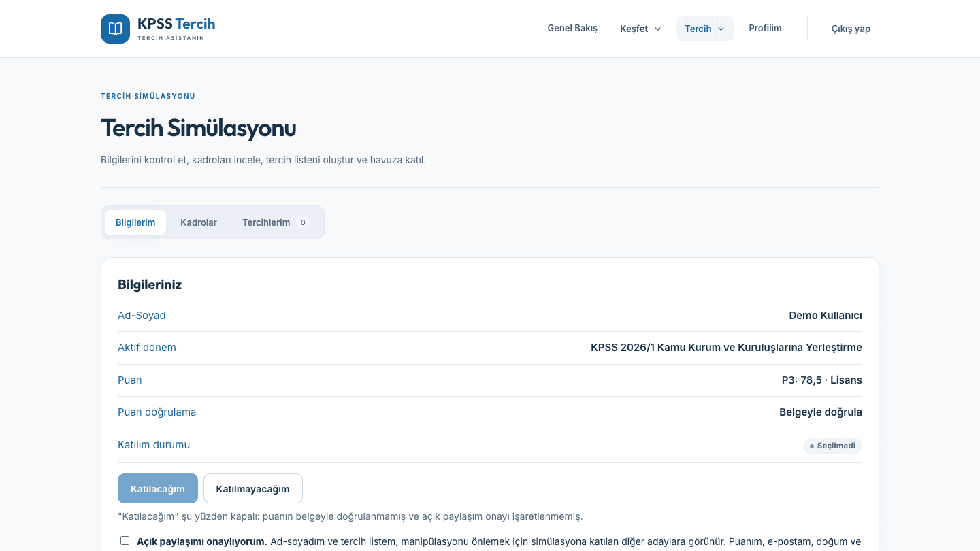Click the TERCİH SİMÜLASYONU breadcrumb label
This screenshot has width=980, height=551.
[x=148, y=96]
